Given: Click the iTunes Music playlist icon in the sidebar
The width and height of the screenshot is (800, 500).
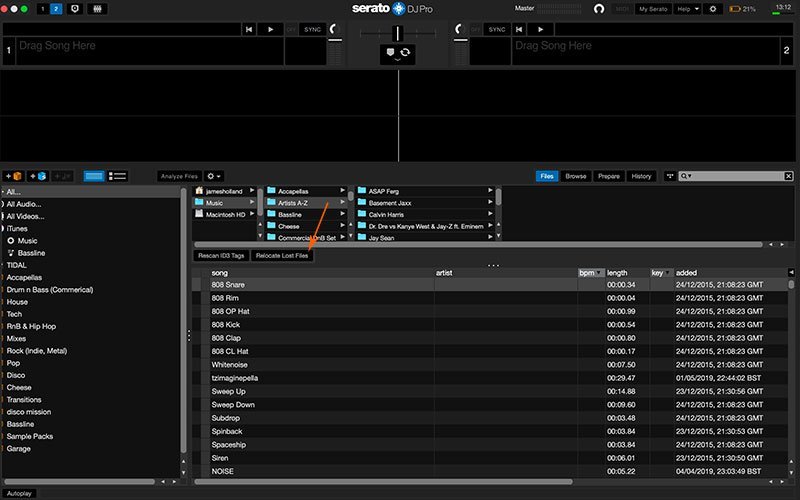Looking at the screenshot, I should click(11, 240).
